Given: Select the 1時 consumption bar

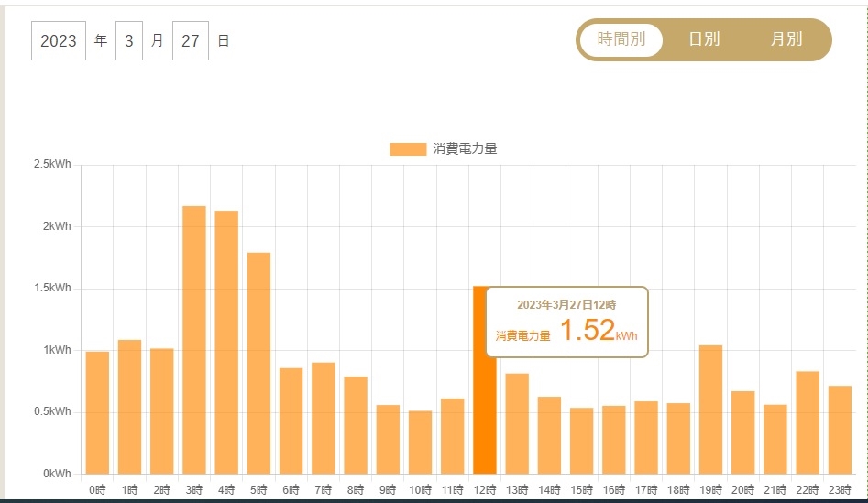Looking at the screenshot, I should [x=129, y=407].
